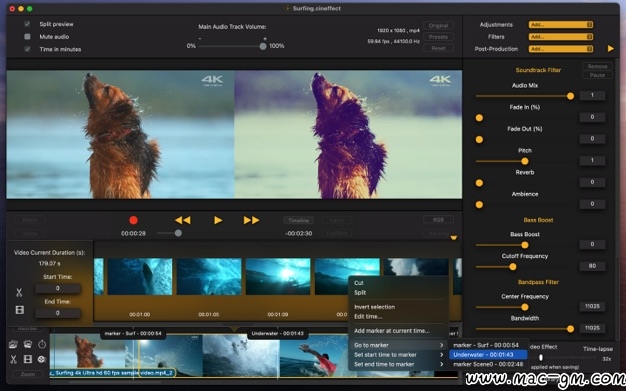Click Remove button in Soundtrack Filter panel
626x391 pixels.
coord(597,66)
